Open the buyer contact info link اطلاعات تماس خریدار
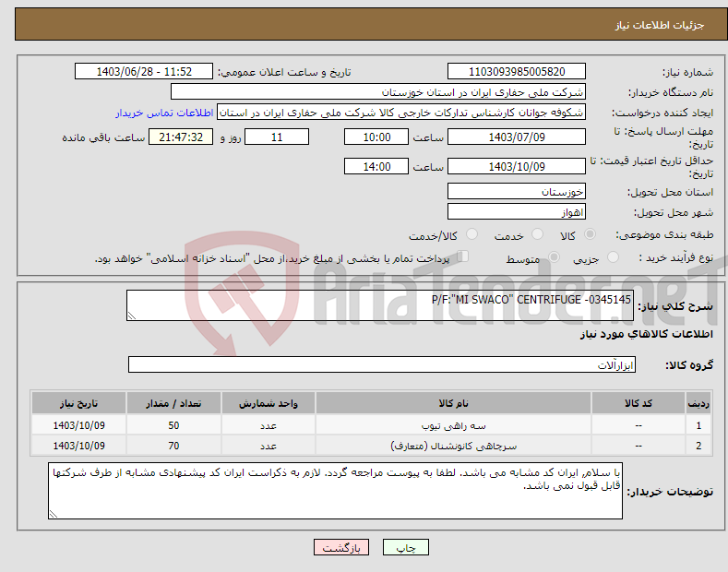 point(164,113)
